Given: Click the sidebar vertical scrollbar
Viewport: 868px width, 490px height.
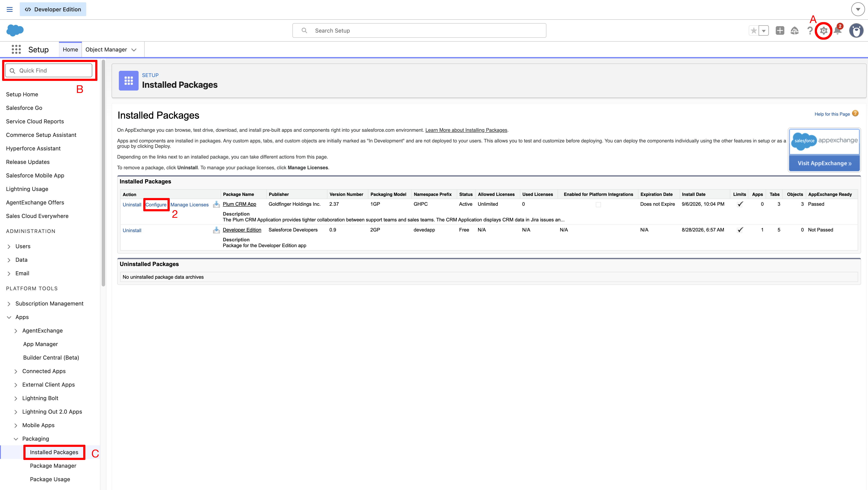Looking at the screenshot, I should coord(103,173).
